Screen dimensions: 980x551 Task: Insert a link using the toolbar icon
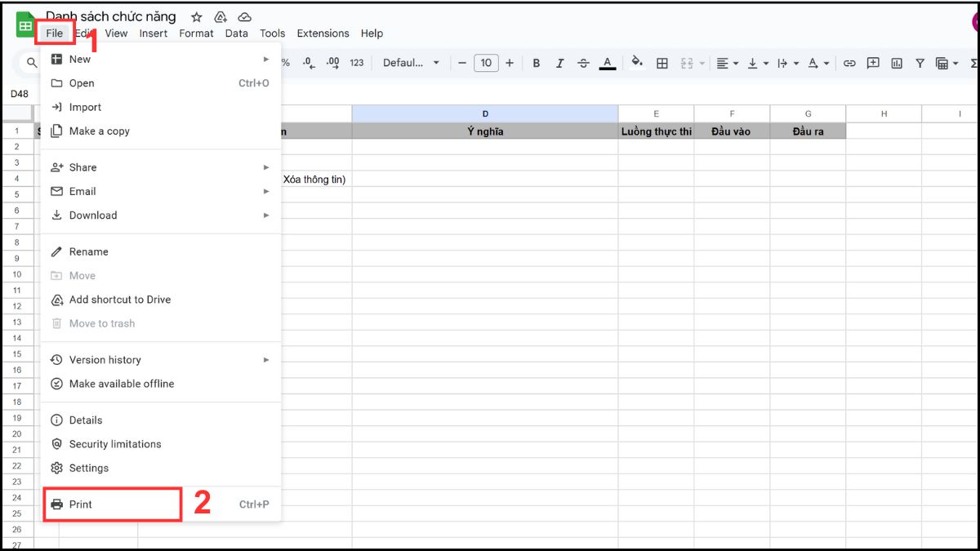(x=849, y=62)
